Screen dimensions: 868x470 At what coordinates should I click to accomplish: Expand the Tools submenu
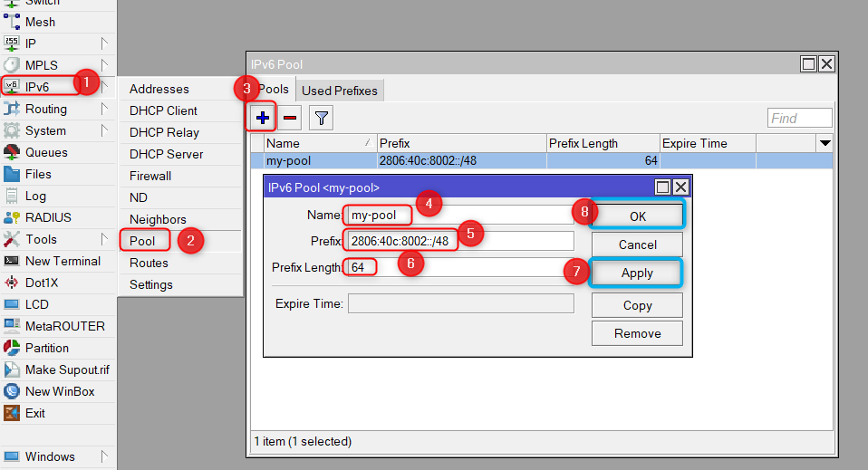41,239
